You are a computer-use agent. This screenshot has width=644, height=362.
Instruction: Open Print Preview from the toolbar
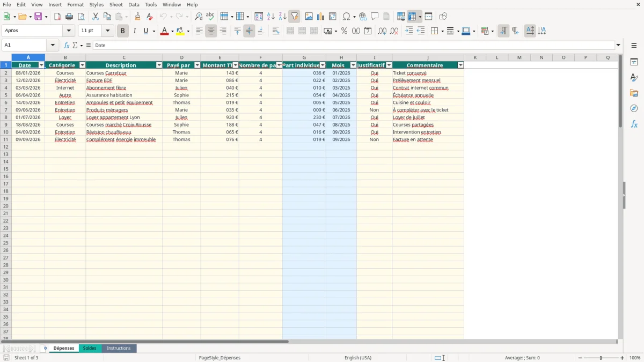click(81, 17)
